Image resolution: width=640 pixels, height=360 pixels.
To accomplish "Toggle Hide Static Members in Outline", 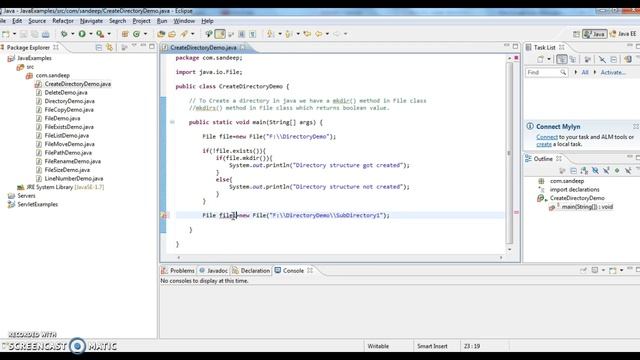I will coord(606,171).
